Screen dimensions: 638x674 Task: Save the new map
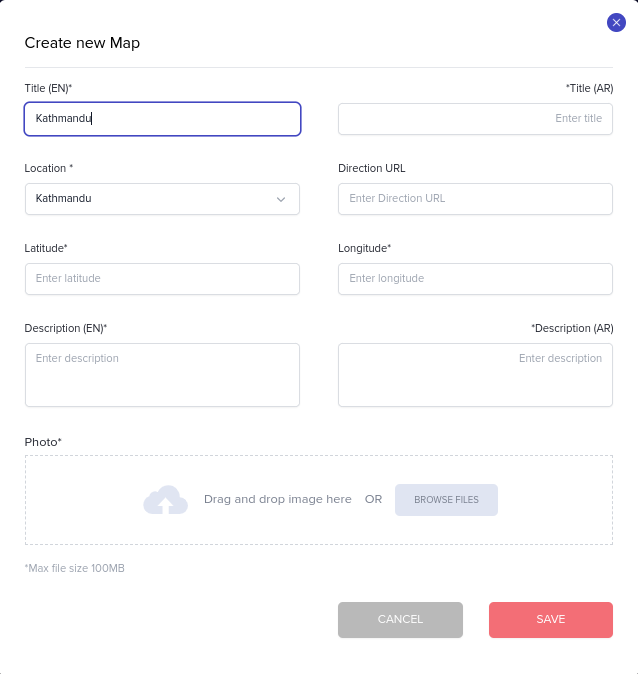tap(551, 620)
